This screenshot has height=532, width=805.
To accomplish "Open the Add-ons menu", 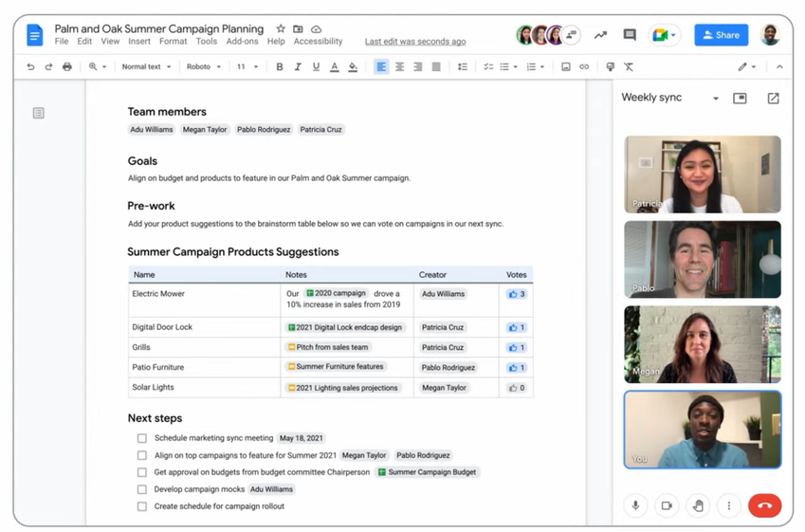I will pos(242,42).
